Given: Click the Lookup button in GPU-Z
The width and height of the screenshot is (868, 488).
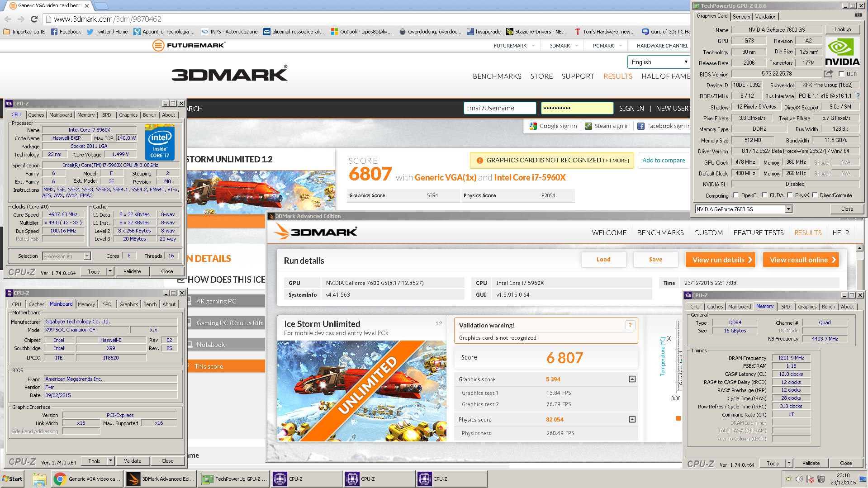Looking at the screenshot, I should 842,29.
